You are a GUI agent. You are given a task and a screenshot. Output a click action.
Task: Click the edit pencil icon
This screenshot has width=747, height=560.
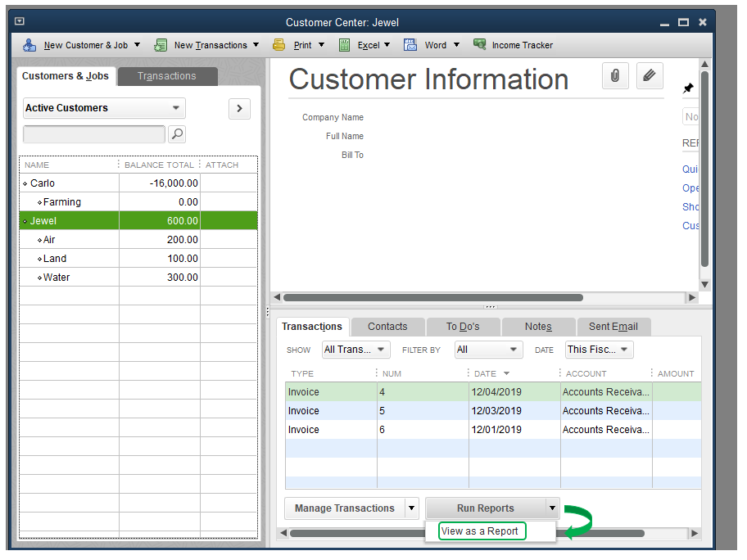pyautogui.click(x=650, y=75)
